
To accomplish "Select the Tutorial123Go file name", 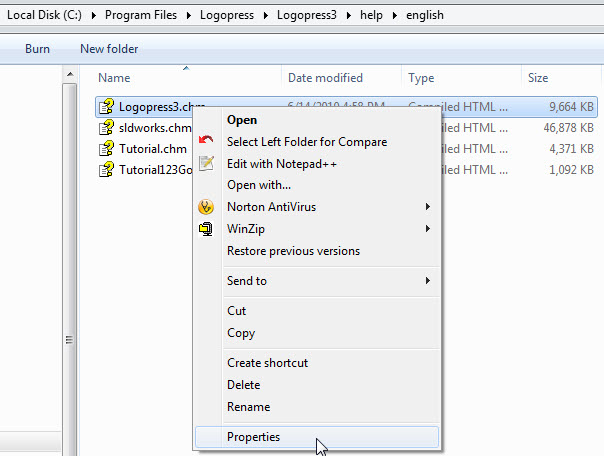I will point(155,169).
